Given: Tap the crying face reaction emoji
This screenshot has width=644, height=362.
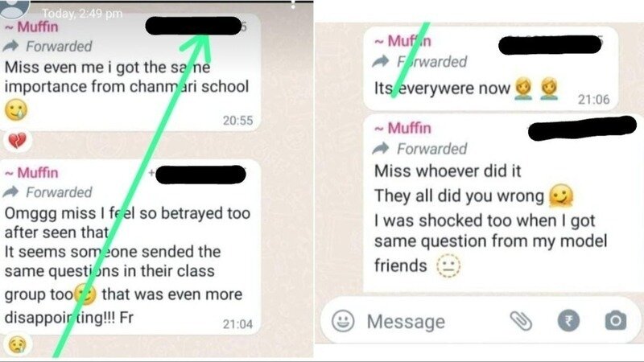Looking at the screenshot, I should click(x=17, y=345).
